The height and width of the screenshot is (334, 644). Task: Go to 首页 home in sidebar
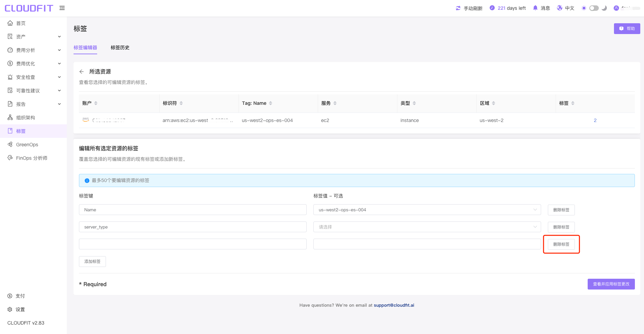[x=33, y=23]
